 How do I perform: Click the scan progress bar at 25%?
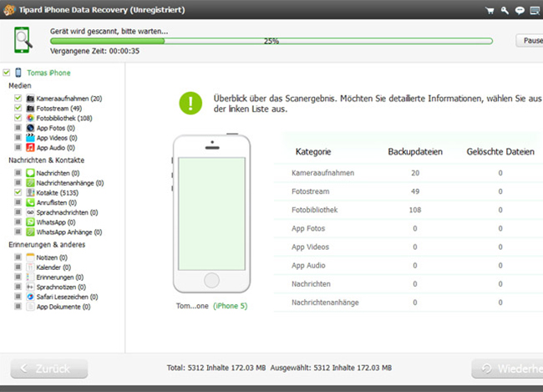(271, 40)
